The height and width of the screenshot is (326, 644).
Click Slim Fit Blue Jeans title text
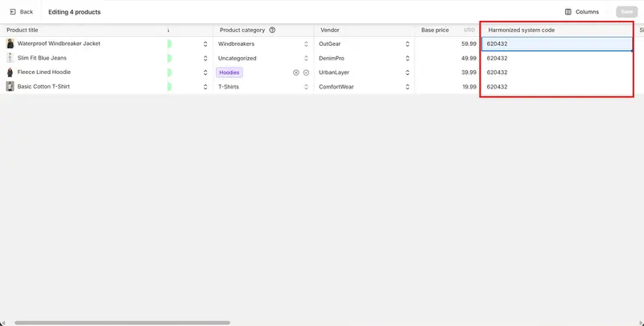click(x=42, y=58)
